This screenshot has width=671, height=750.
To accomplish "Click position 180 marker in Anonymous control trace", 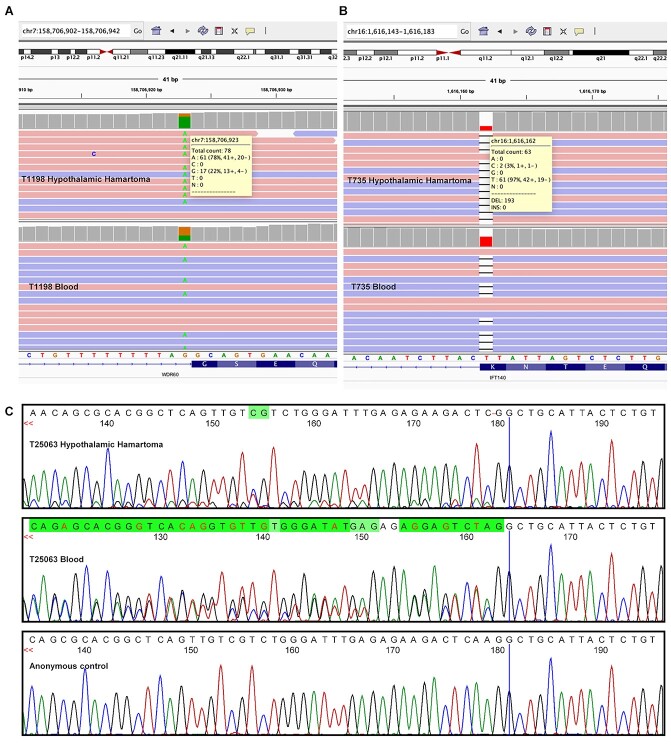I will click(x=497, y=650).
